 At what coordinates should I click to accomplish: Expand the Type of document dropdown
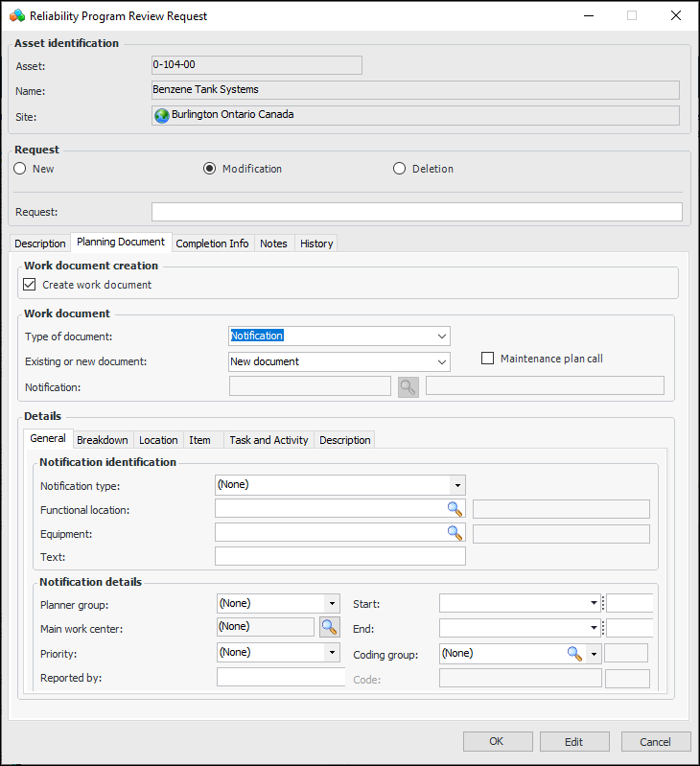click(441, 337)
